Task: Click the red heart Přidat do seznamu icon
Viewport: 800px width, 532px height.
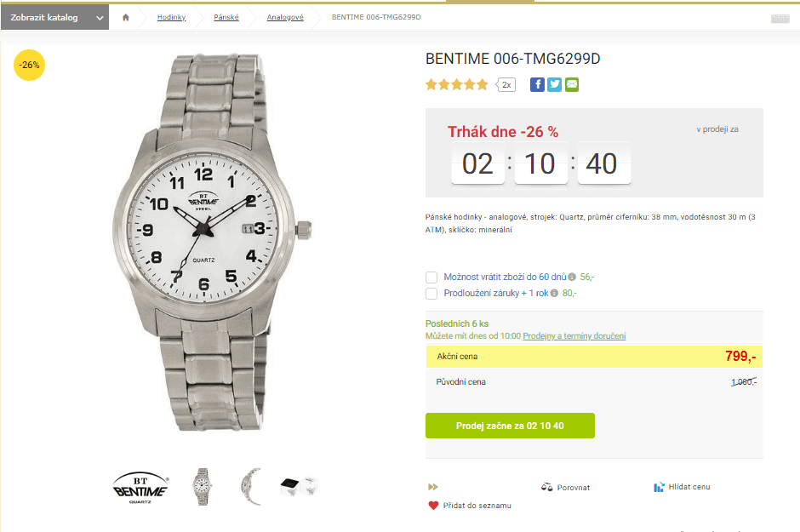Action: (433, 505)
